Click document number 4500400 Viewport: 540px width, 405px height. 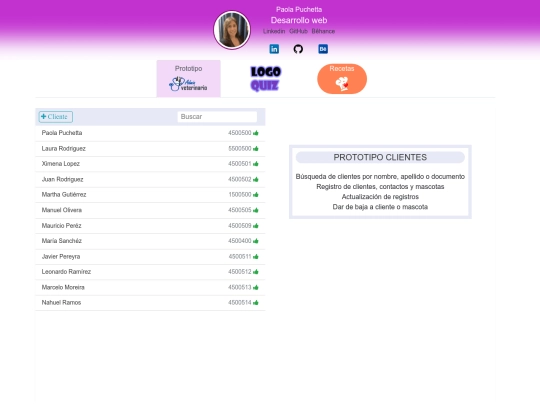click(240, 241)
